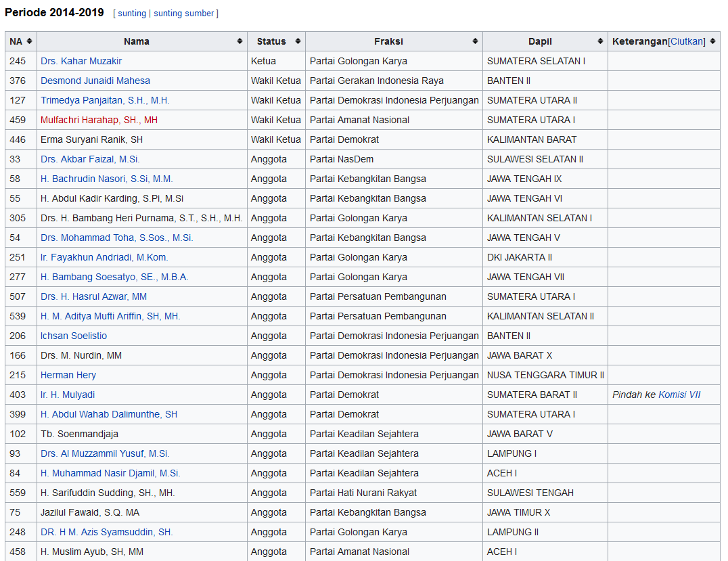Screen dimensions: 728x561
Task: Select Partai Amanat Nasional cell for Mulfachri
Action: coord(394,120)
